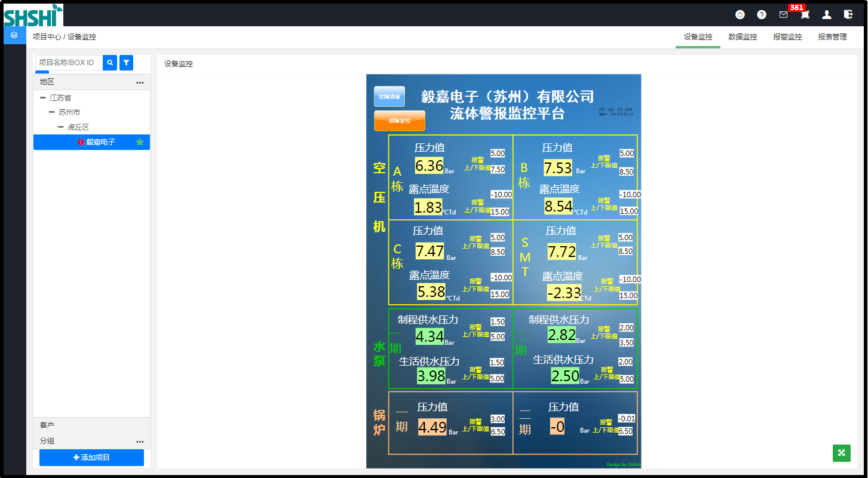This screenshot has width=868, height=478.
Task: Click the logout door icon
Action: (x=848, y=14)
